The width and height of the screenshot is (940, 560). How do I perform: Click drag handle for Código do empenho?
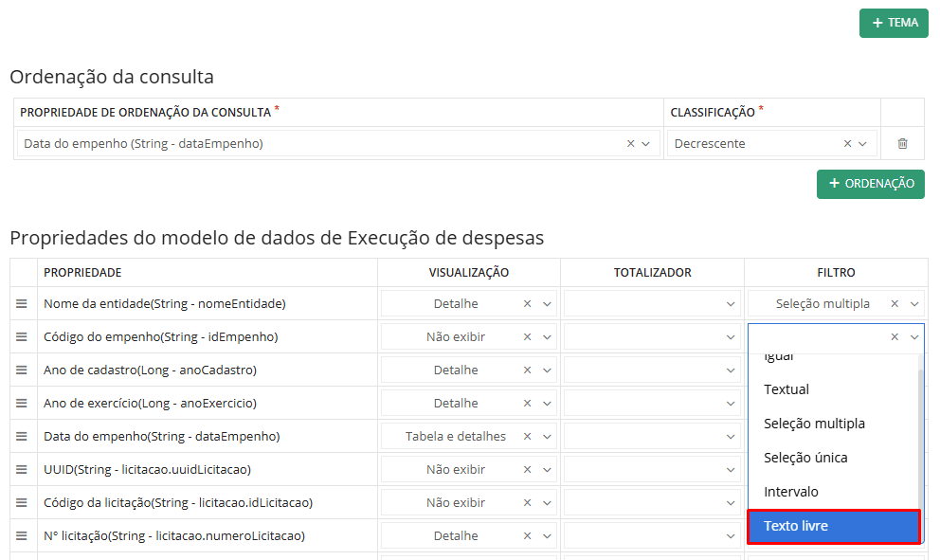(22, 337)
